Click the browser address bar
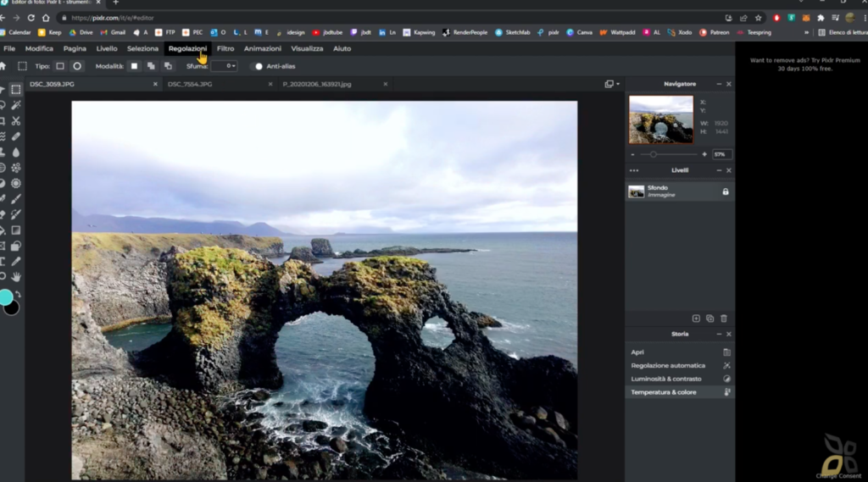The width and height of the screenshot is (868, 482). point(387,18)
